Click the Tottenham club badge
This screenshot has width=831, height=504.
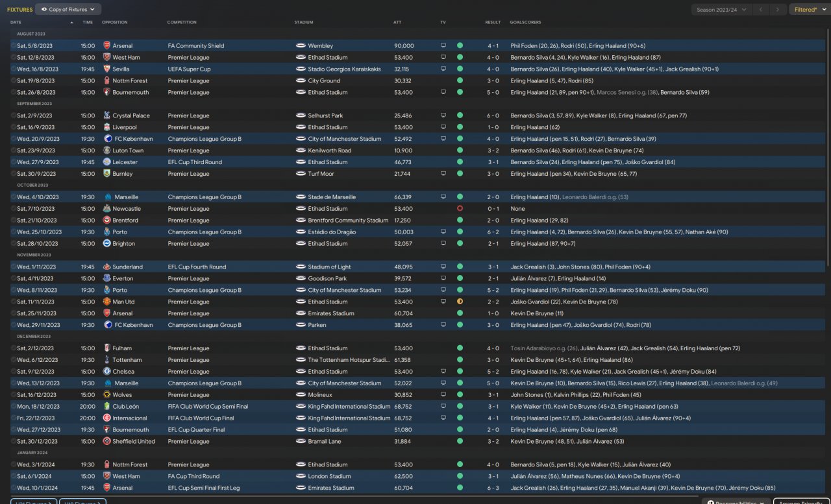coord(107,360)
